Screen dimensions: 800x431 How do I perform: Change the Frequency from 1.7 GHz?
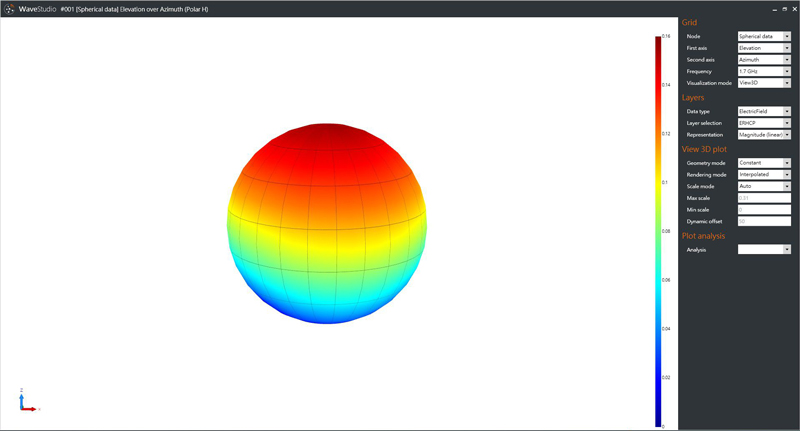(764, 72)
